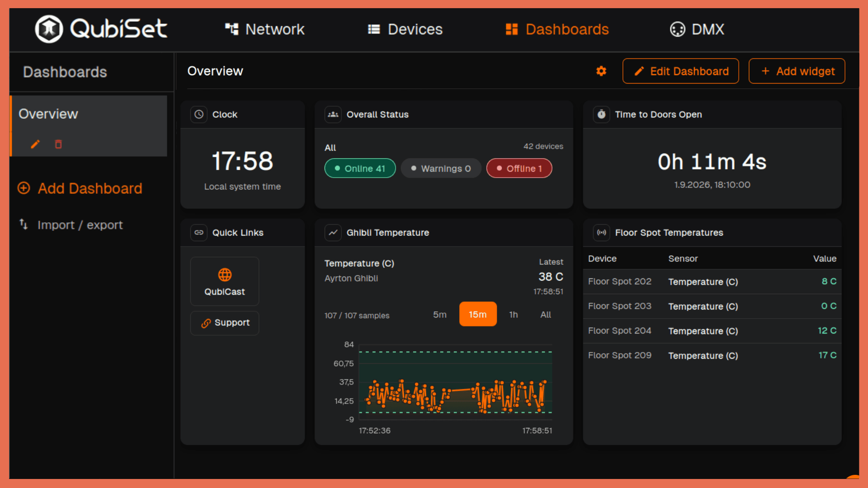Screen dimensions: 868x488
Task: Open the QubiCast quick link
Action: point(225,282)
